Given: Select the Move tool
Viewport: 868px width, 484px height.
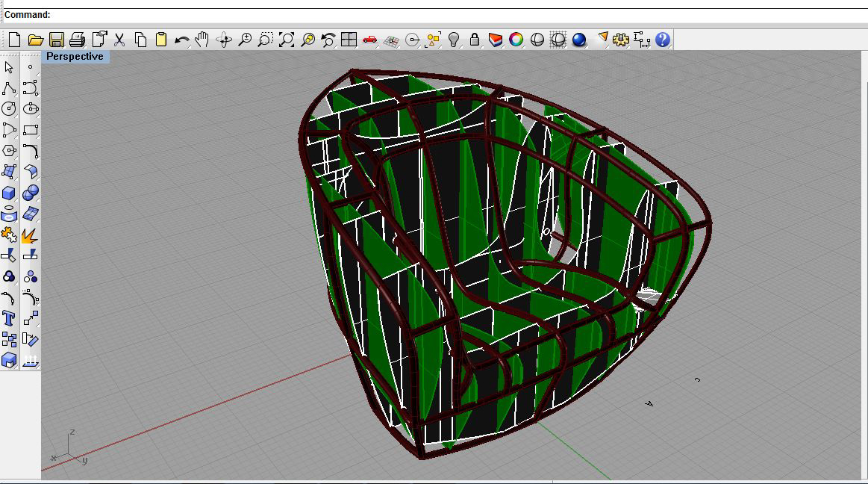Looking at the screenshot, I should tap(30, 318).
